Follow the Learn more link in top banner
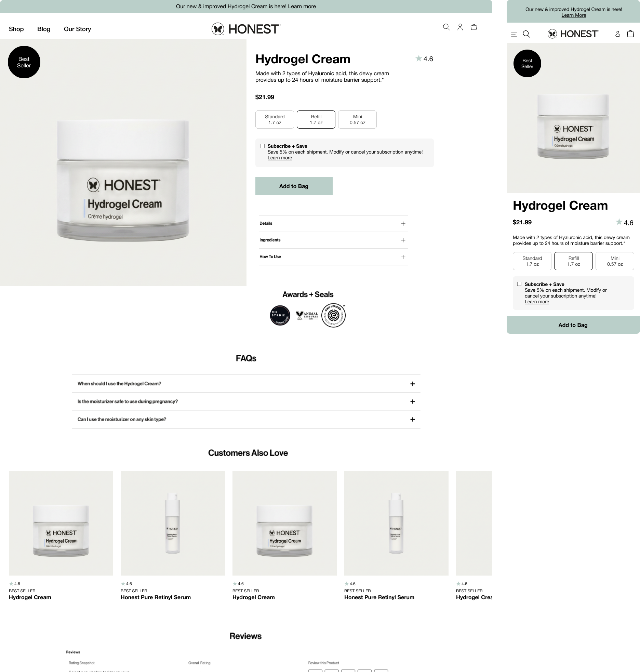This screenshot has height=672, width=640. 302,6
